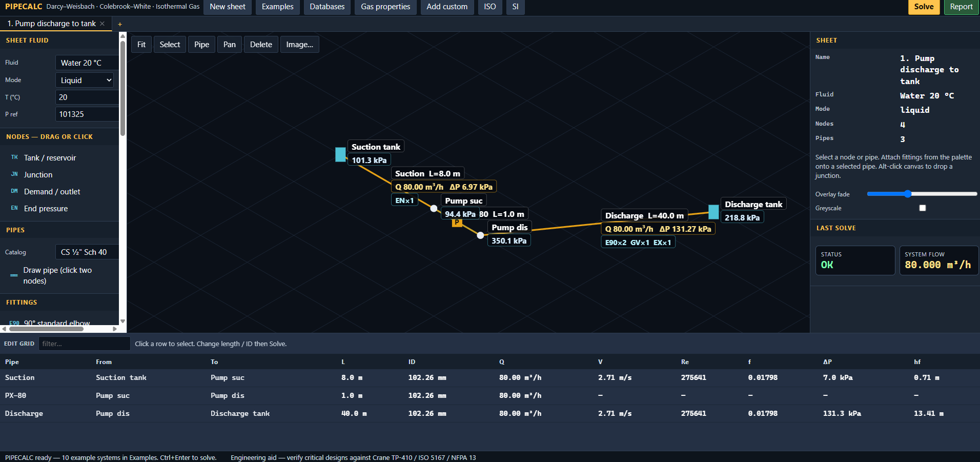Click the JN junction node icon
The image size is (980, 462).
tap(14, 174)
